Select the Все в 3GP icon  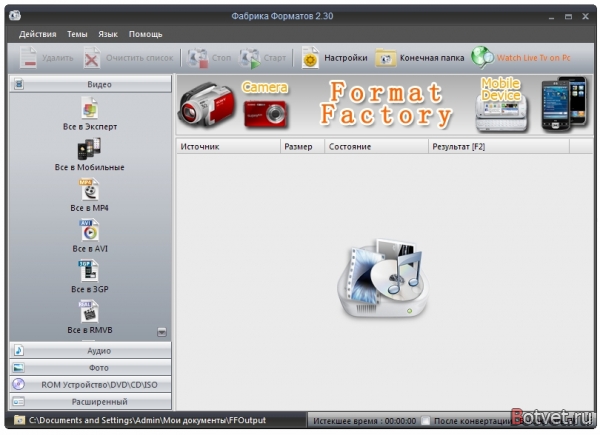[x=89, y=271]
